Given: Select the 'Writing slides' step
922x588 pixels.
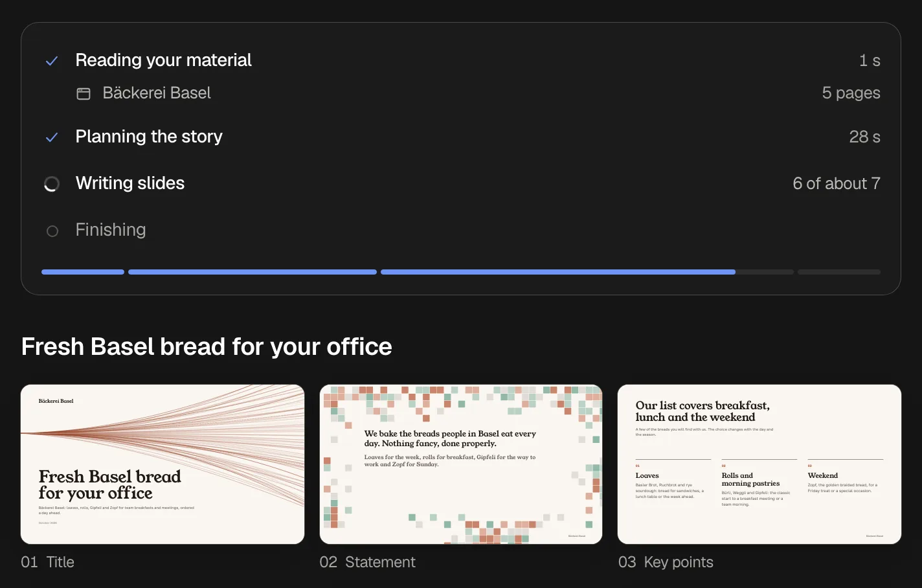Looking at the screenshot, I should (130, 183).
